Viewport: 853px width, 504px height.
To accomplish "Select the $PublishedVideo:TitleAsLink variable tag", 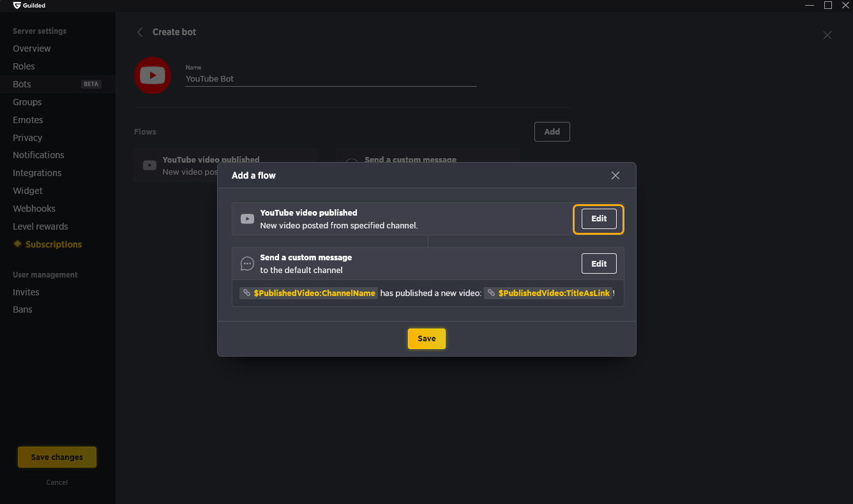I will click(548, 293).
